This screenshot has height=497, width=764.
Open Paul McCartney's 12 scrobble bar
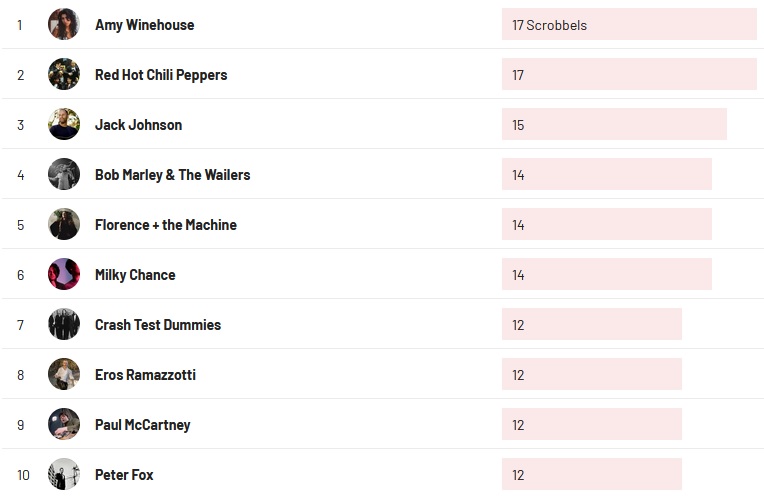point(591,425)
